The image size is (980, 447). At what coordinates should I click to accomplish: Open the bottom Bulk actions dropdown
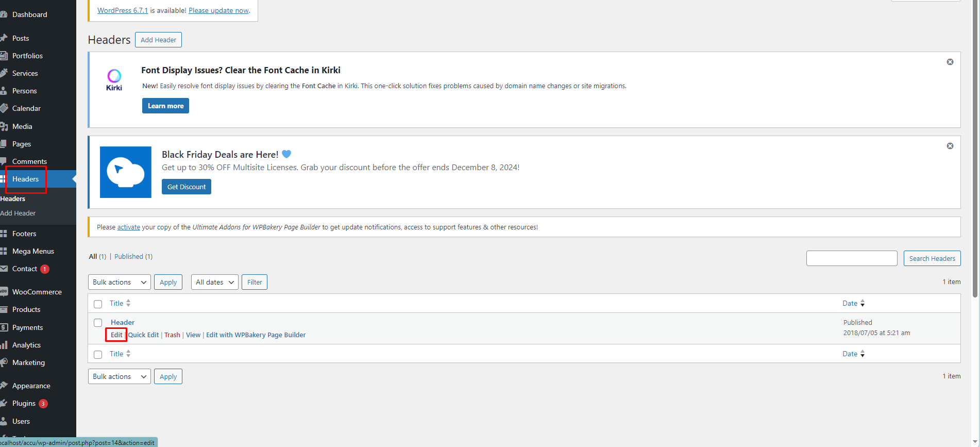[x=120, y=376]
